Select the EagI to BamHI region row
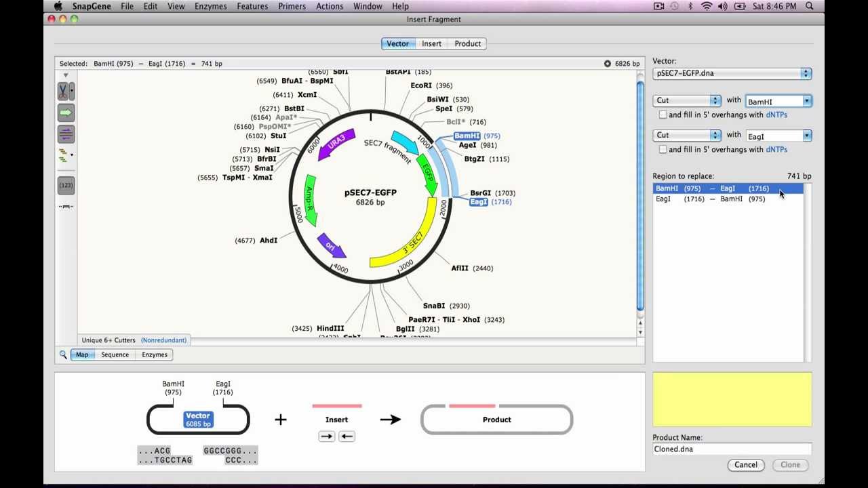This screenshot has width=868, height=488. pos(711,199)
